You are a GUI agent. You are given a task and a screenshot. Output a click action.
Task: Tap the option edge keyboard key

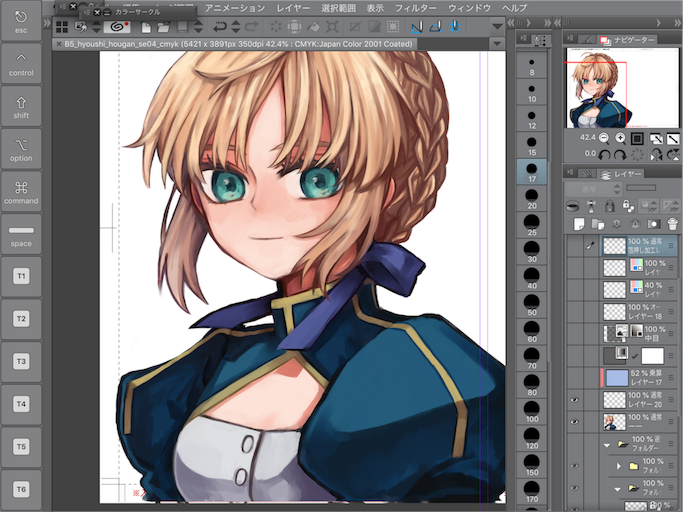point(21,149)
